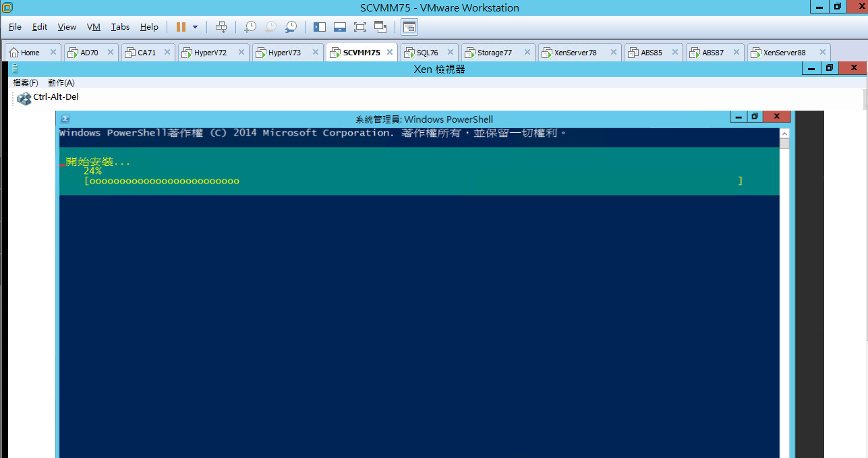Close the SCVMM75 tab
Viewport: 868px width, 458px height.
(390, 52)
